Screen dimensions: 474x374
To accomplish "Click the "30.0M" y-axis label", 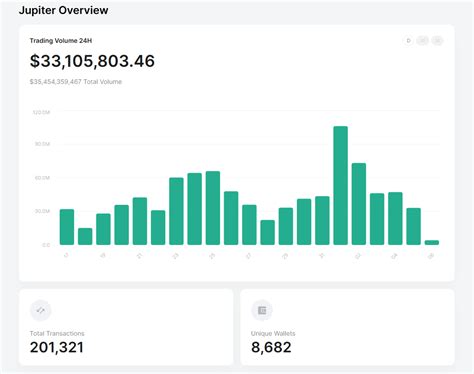I will [42, 211].
